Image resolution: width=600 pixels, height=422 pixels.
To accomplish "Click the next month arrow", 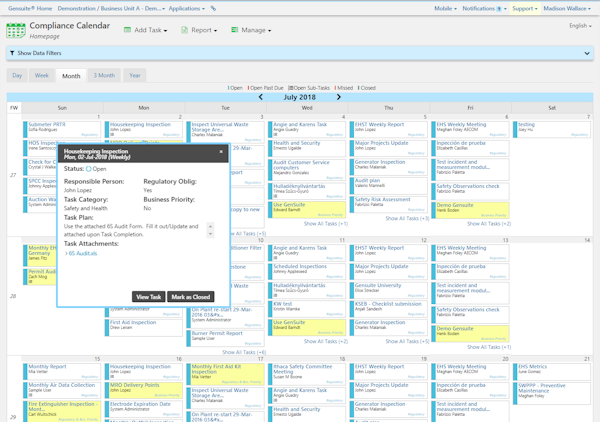I will [x=339, y=97].
